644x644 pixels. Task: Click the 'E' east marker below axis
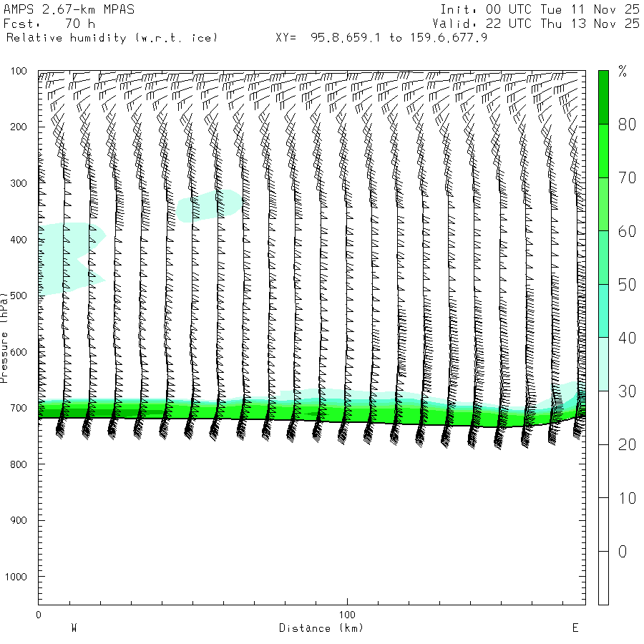(x=575, y=628)
